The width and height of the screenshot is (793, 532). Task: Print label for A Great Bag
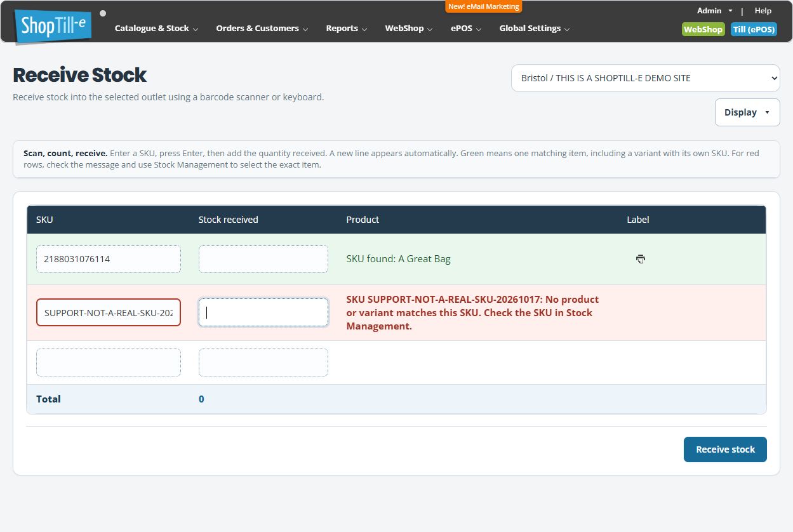641,259
